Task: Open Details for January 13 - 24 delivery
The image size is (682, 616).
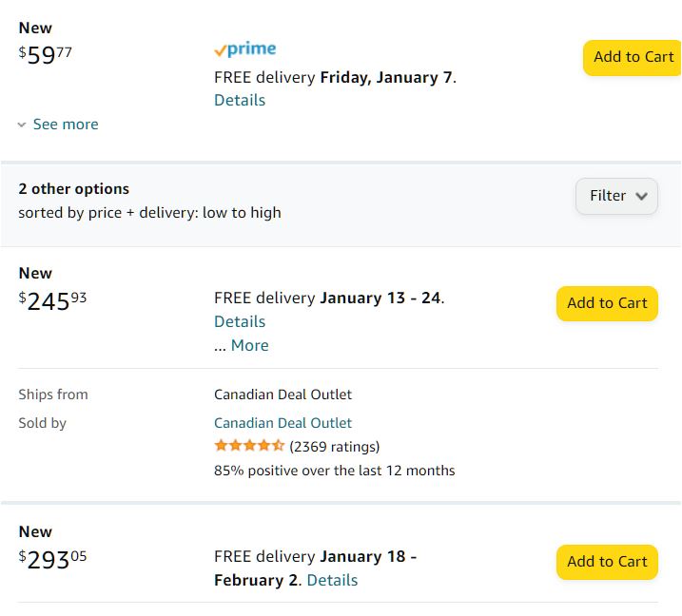Action: tap(240, 321)
